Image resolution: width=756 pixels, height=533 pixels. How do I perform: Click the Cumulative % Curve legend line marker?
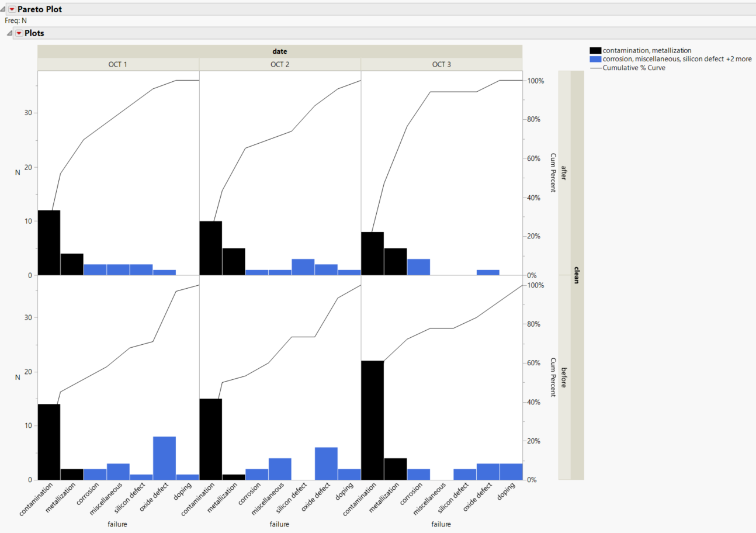click(595, 67)
